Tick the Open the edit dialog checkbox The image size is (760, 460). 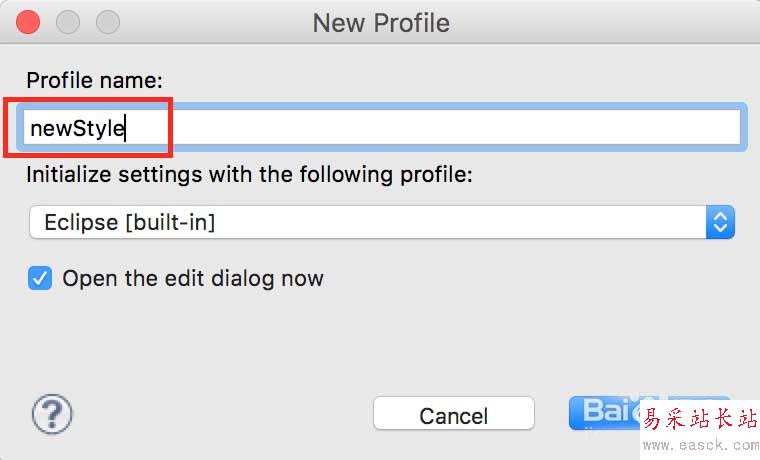(40, 278)
